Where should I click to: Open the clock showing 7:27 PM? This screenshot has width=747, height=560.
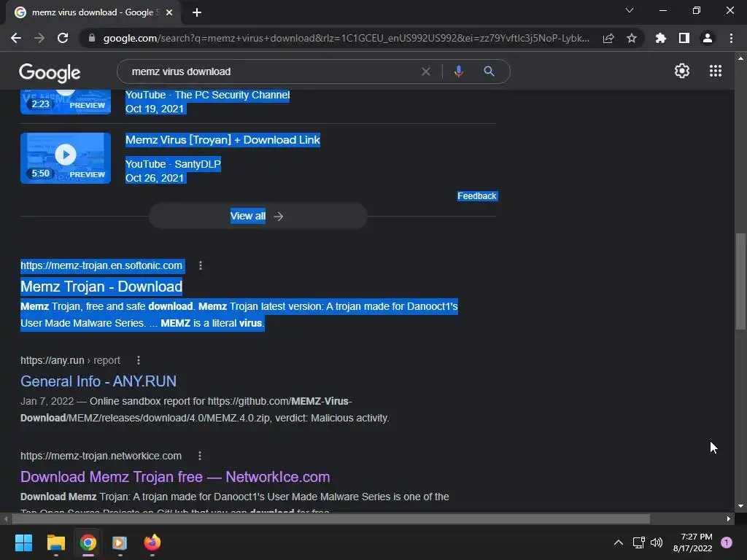point(693,542)
